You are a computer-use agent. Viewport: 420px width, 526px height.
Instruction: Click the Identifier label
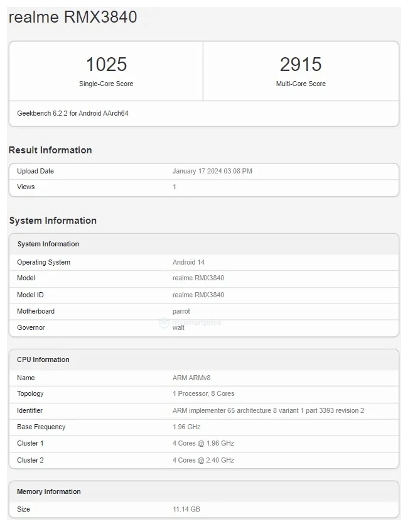tap(30, 410)
